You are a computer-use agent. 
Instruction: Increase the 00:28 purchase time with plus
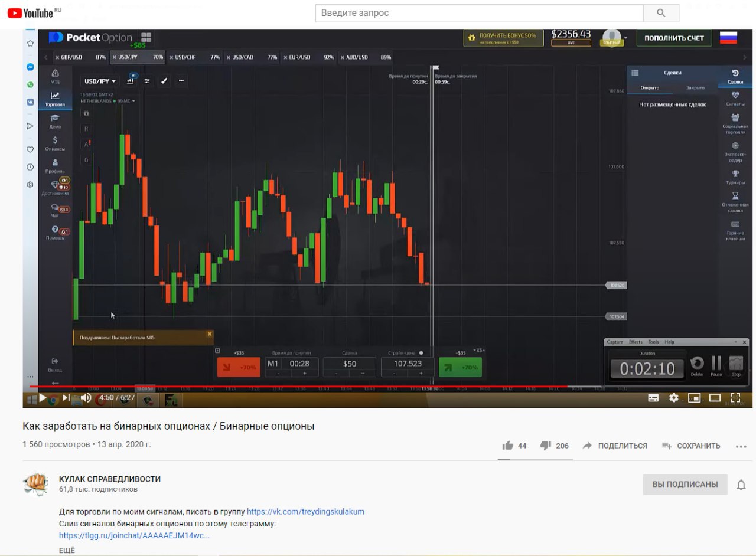[305, 374]
